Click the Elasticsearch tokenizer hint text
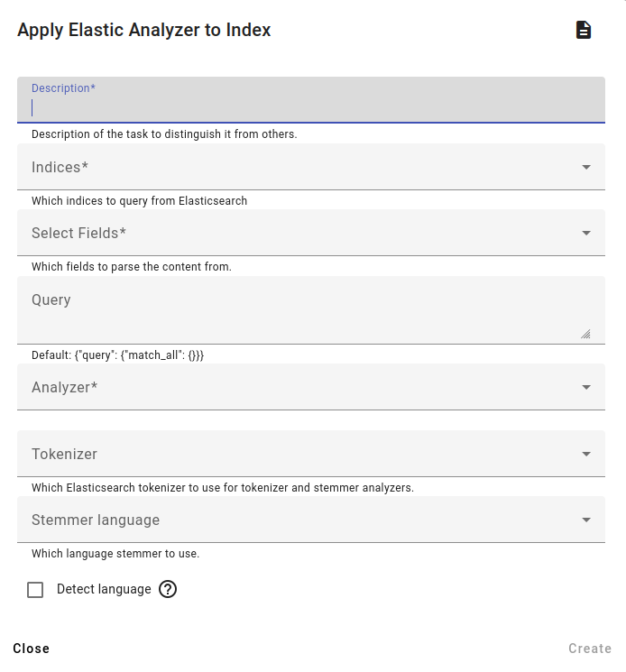 pos(223,488)
